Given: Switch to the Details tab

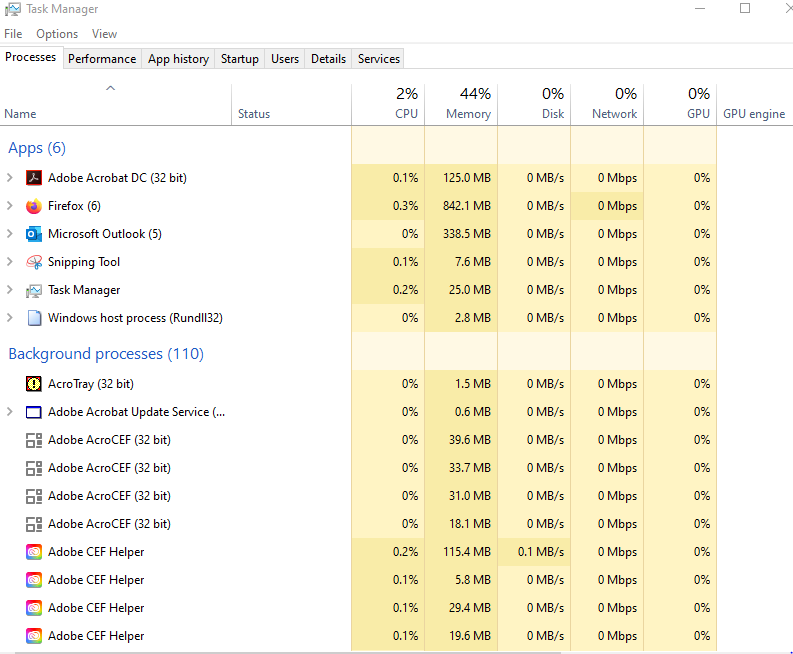Looking at the screenshot, I should point(328,59).
